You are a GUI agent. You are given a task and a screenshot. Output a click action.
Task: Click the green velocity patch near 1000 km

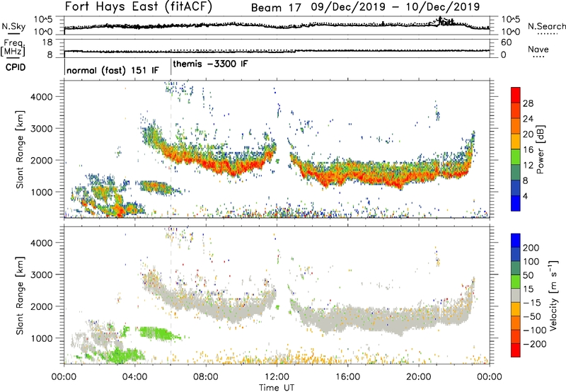tap(158, 333)
